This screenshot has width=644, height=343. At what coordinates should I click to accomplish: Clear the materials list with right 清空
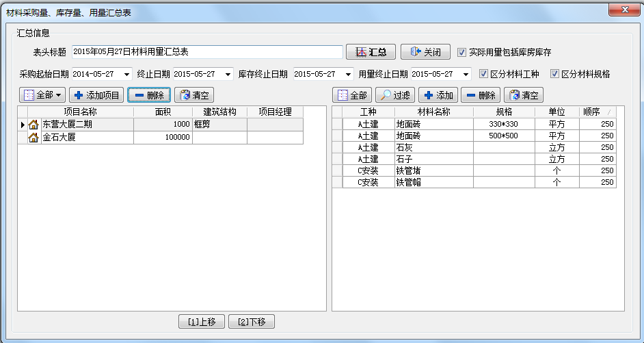[524, 95]
